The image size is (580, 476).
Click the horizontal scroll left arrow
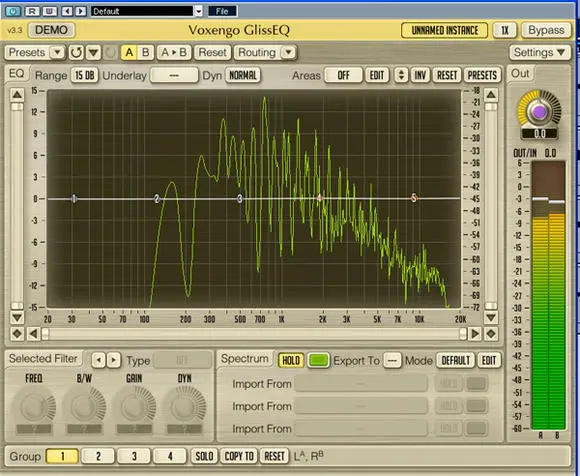pos(33,334)
